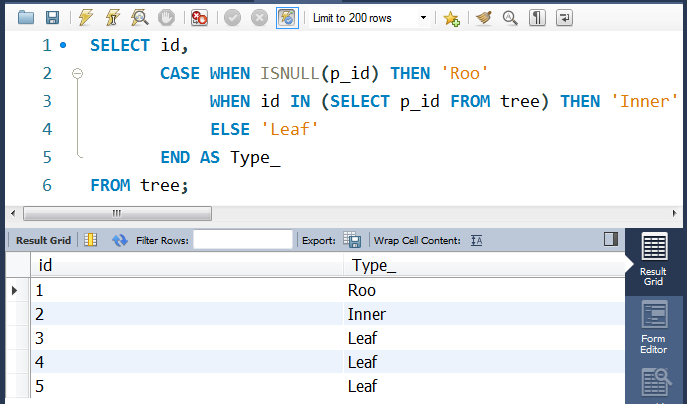Rollback the transaction with the X icon
This screenshot has width=687, height=404.
(259, 18)
